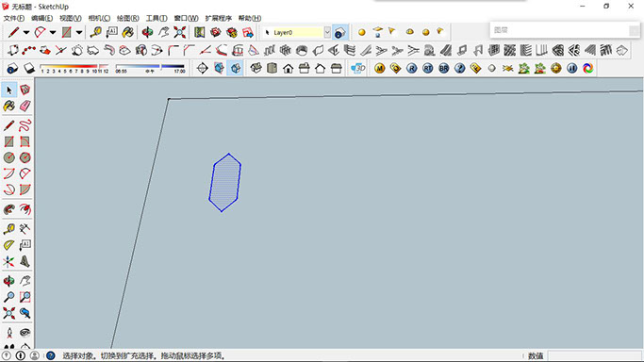644x362 pixels.
Task: Toggle the layer details button beside Layer0
Action: coord(339,32)
